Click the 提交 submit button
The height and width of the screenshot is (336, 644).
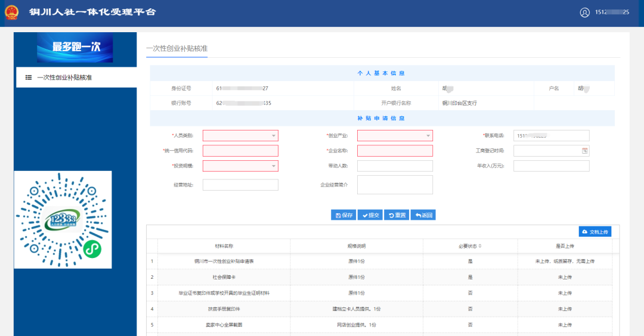click(x=370, y=215)
